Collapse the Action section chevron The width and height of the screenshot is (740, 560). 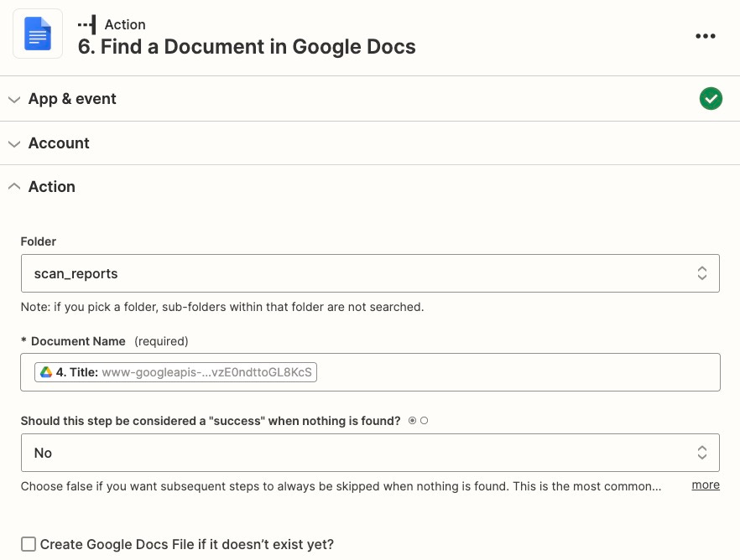coord(14,187)
